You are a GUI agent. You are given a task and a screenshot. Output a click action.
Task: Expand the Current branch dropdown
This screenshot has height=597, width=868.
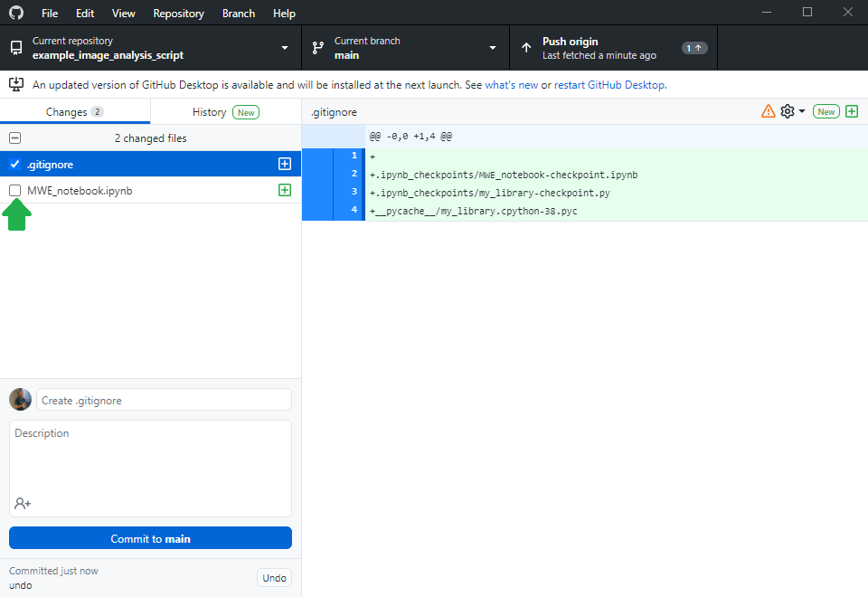coord(405,48)
